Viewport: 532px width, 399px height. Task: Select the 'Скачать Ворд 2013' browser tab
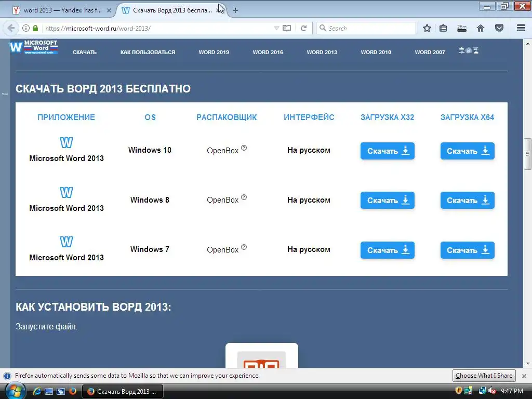tap(171, 10)
